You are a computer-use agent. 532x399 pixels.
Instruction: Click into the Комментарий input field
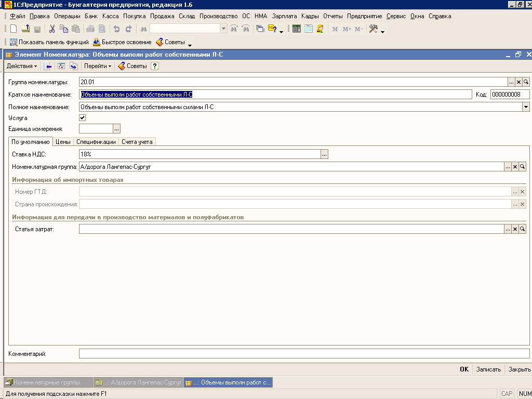click(304, 354)
